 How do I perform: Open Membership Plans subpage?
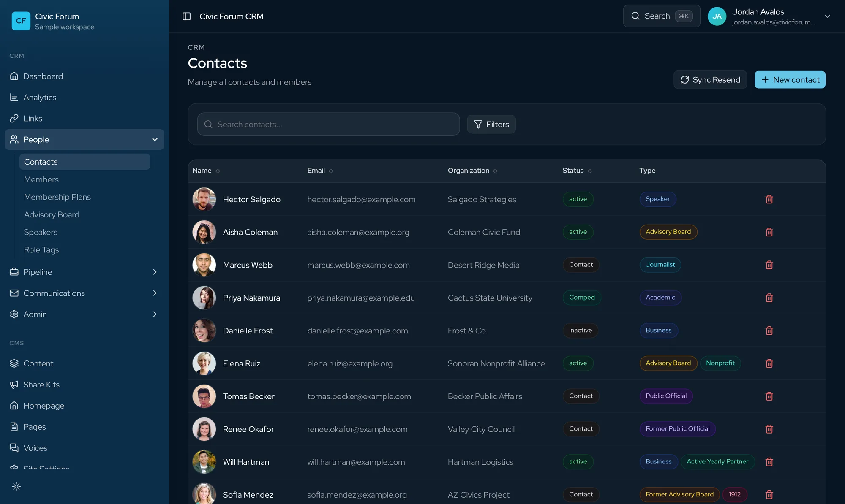pos(84,197)
